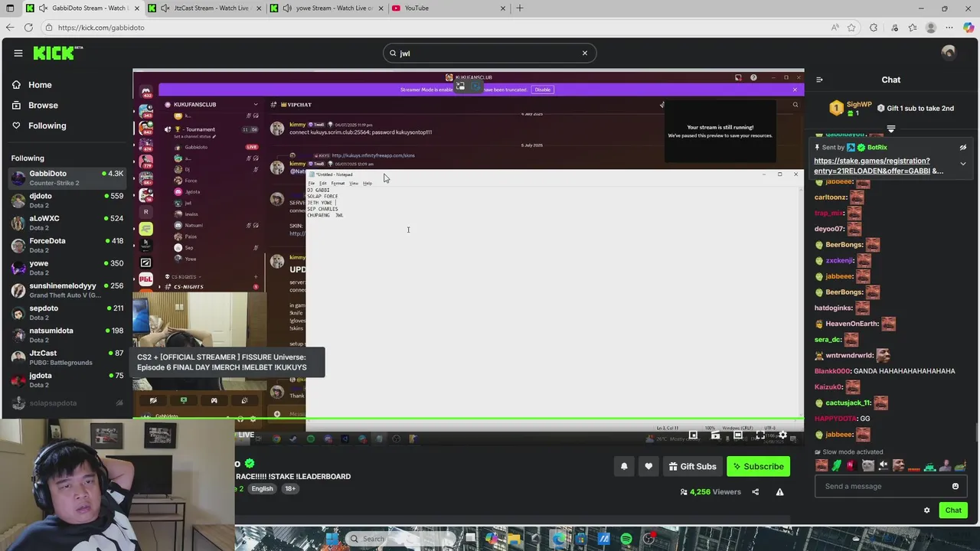The width and height of the screenshot is (980, 551).
Task: Toggle theater mode in the player controls
Action: pos(738,435)
